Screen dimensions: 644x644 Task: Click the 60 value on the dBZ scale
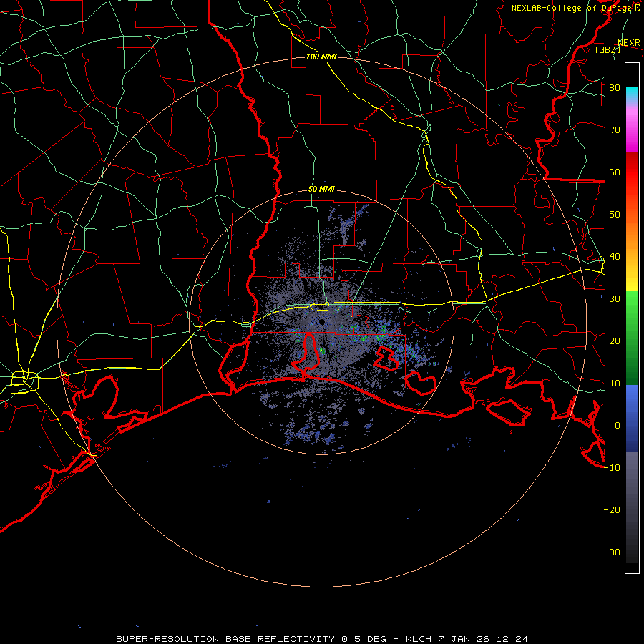coord(615,172)
